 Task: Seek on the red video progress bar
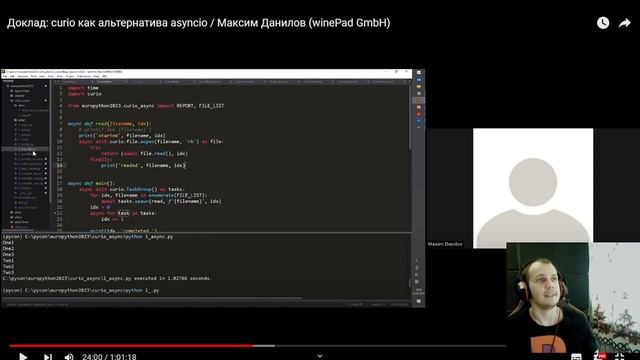click(x=257, y=346)
